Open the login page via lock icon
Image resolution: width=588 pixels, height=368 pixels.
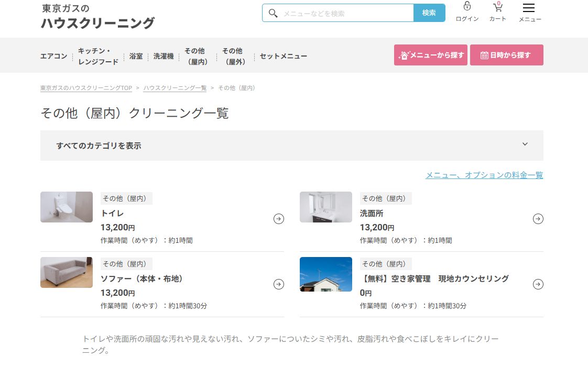pyautogui.click(x=467, y=7)
